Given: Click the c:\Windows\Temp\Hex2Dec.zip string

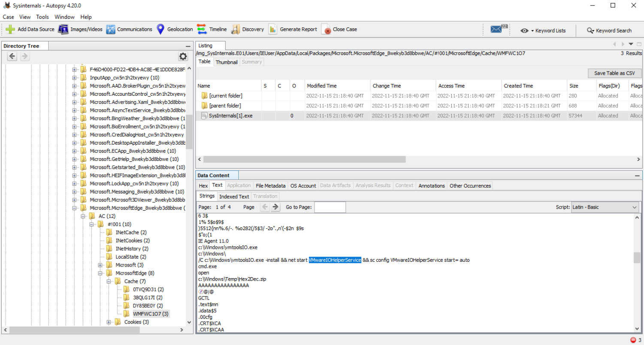Looking at the screenshot, I should 232,279.
